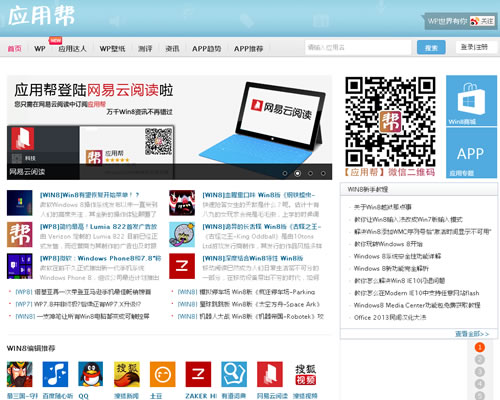
Task: Open the 土豆 orange app icon
Action: pos(162,374)
